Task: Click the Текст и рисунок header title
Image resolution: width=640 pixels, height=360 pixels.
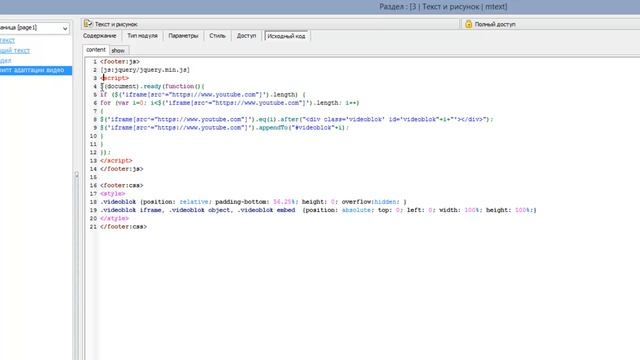Action: tap(116, 24)
